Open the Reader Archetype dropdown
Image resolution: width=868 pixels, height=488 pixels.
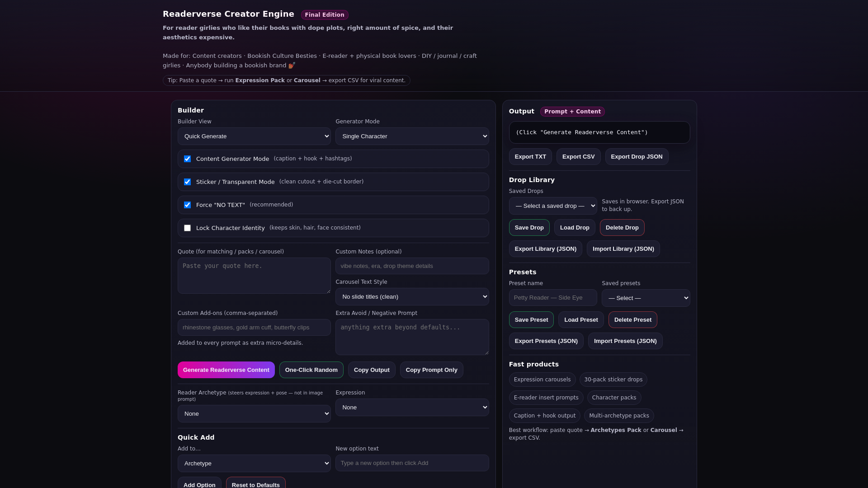[x=254, y=414]
